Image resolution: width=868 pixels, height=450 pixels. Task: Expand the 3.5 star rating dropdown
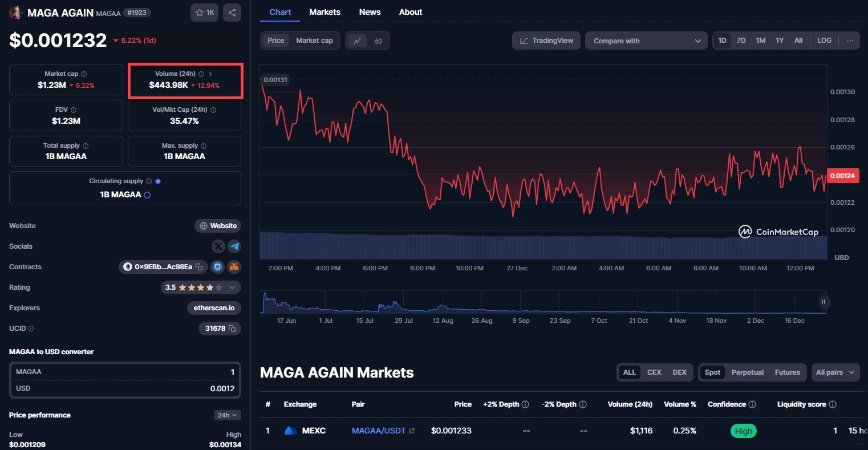click(232, 287)
